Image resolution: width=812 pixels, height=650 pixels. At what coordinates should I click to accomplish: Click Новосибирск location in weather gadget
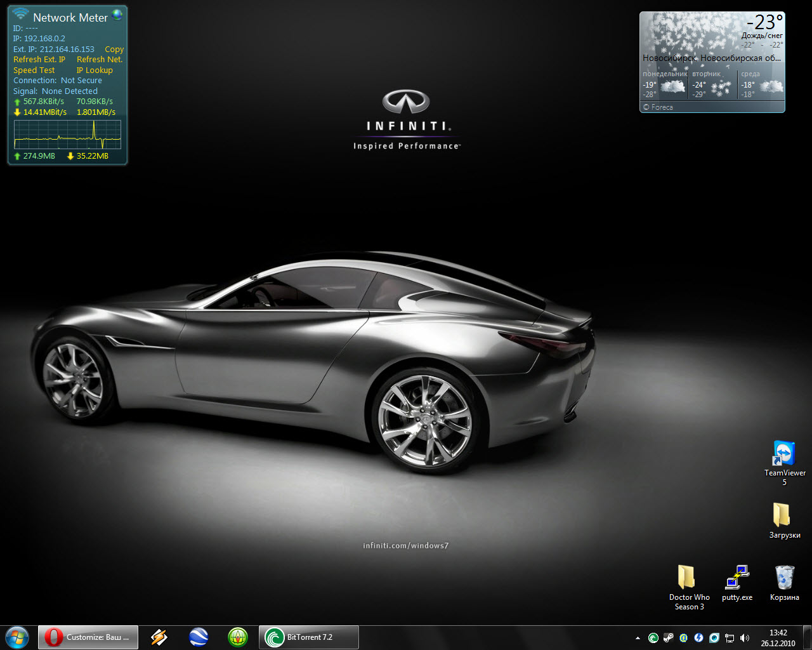712,58
